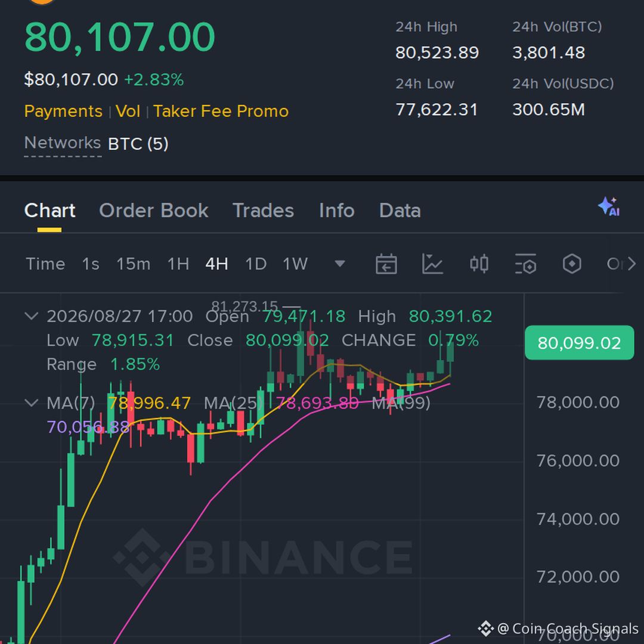Select the 4H timeframe

tap(217, 264)
